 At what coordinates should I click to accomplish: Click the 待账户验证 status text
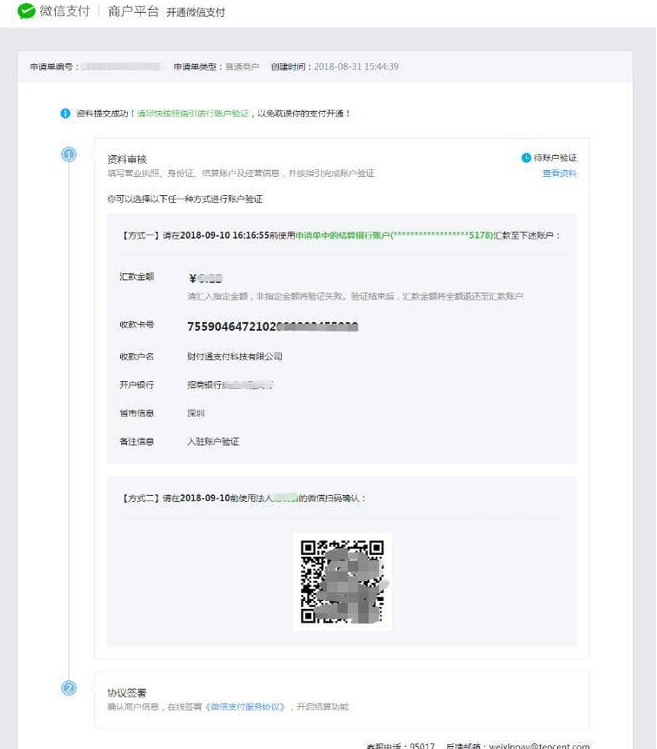(x=555, y=158)
